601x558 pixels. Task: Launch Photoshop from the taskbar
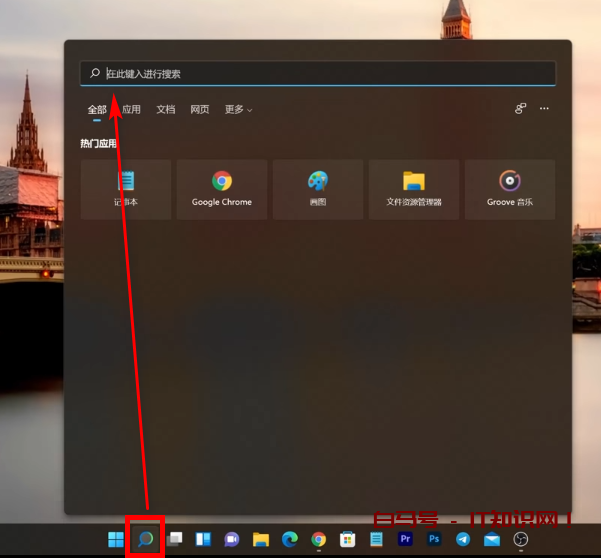click(434, 539)
